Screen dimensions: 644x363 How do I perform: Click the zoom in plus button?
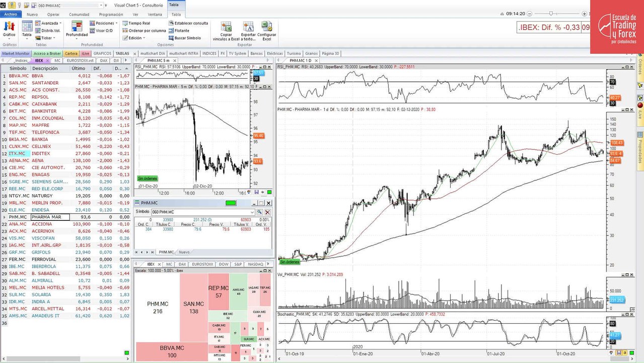point(584,14)
